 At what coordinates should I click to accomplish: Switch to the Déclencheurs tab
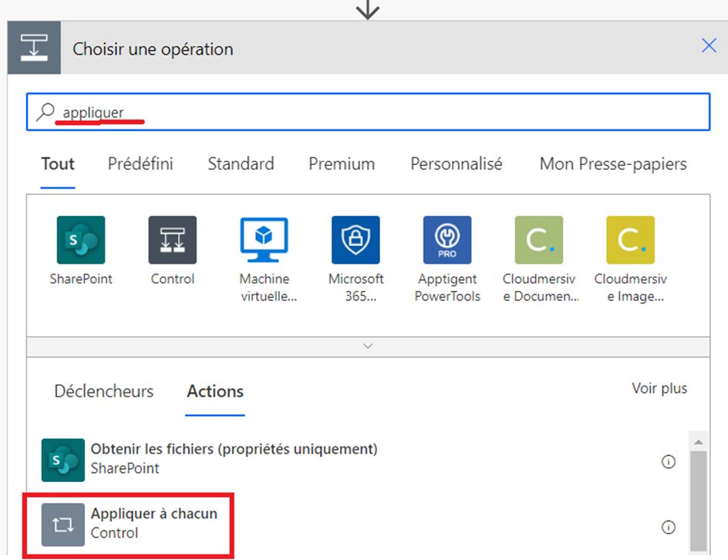[104, 391]
